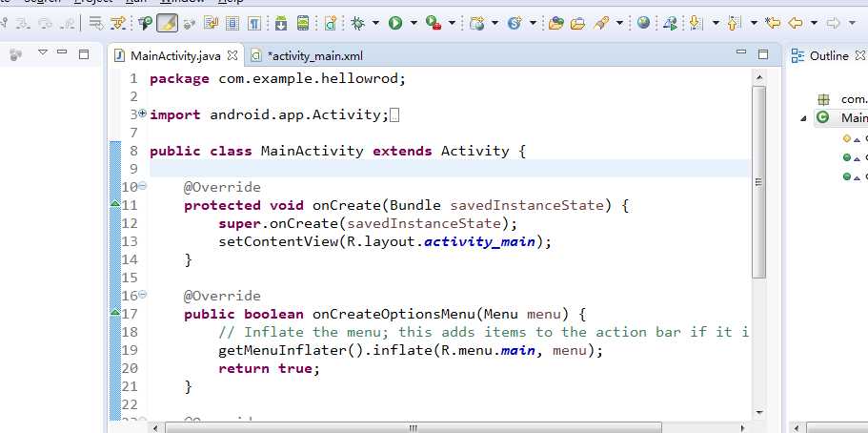Select the com. package in Outline
Image resolution: width=868 pixels, height=433 pixels.
(x=854, y=99)
